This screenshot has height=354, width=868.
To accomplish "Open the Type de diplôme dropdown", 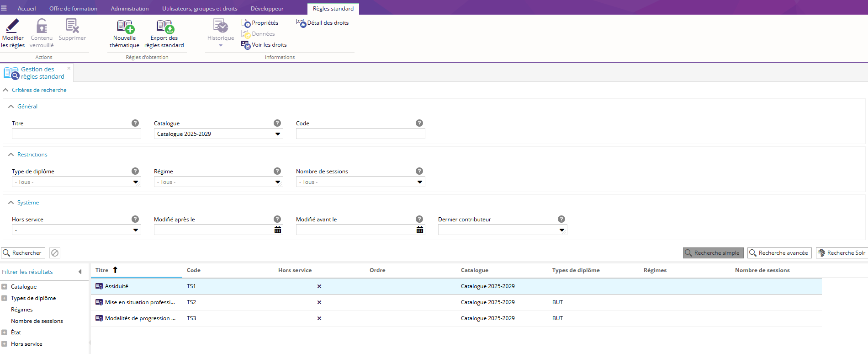I will point(135,182).
